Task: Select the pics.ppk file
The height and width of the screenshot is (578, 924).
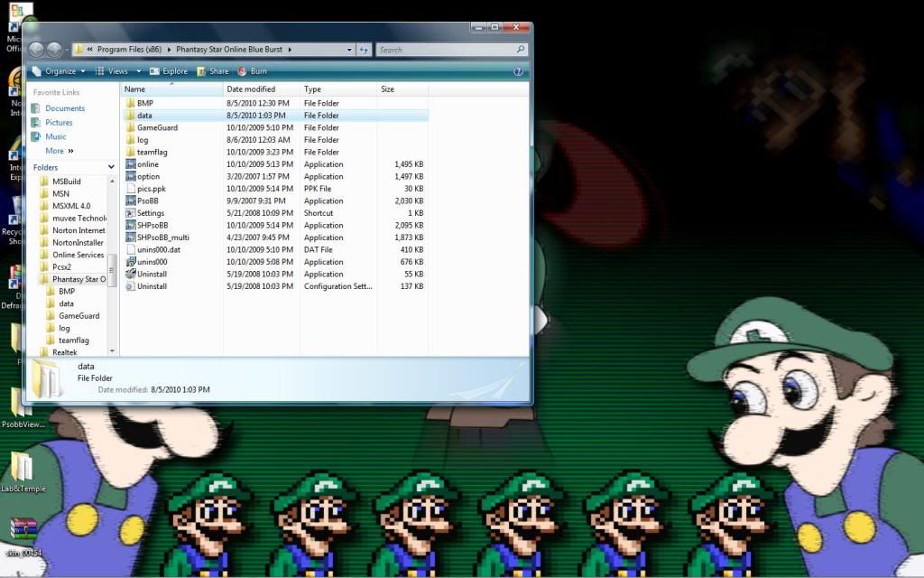Action: 151,189
